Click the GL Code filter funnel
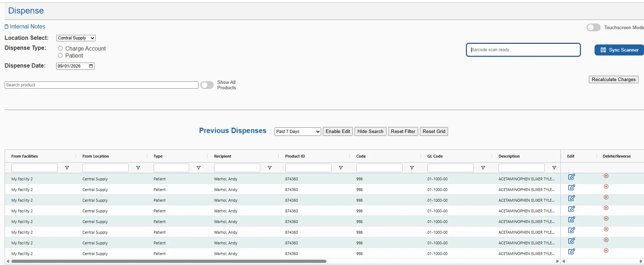The height and width of the screenshot is (265, 644). click(483, 168)
